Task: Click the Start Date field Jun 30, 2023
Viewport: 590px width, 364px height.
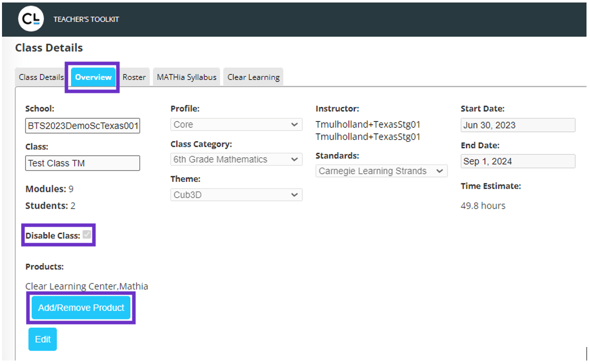Action: pyautogui.click(x=518, y=125)
